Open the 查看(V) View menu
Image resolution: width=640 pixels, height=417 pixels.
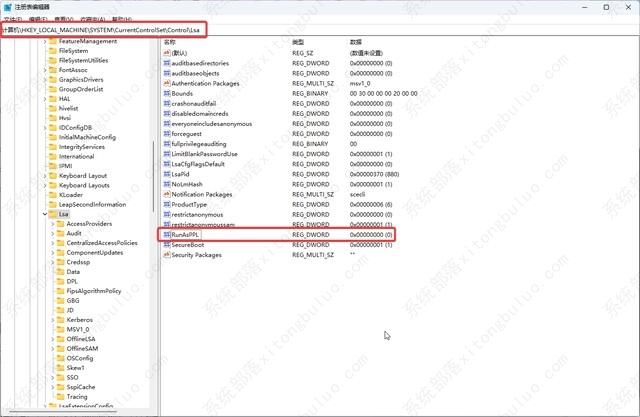click(x=64, y=19)
